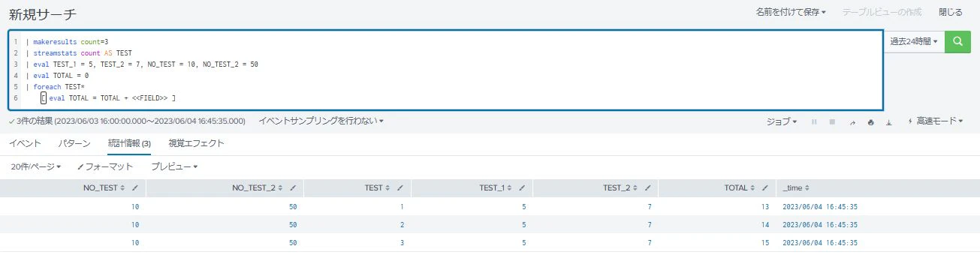980x270 pixels.
Task: Edit the NO_TEST column with its pencil icon
Action: coord(135,188)
